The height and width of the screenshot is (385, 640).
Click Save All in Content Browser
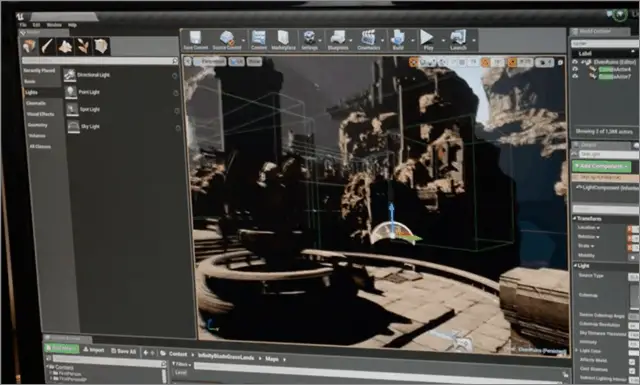[x=124, y=351]
